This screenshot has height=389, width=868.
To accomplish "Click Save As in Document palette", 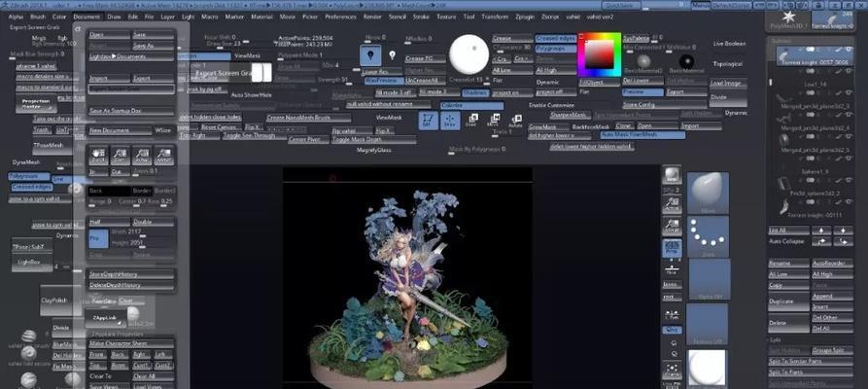I will (154, 46).
